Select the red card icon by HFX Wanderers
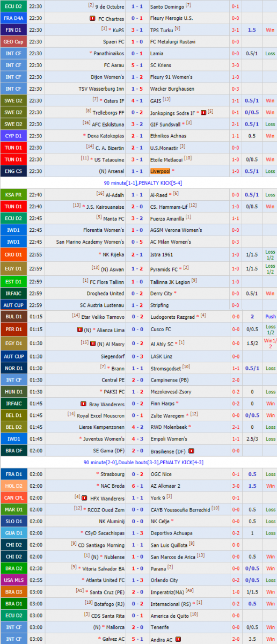The image size is (277, 644). coord(85,498)
